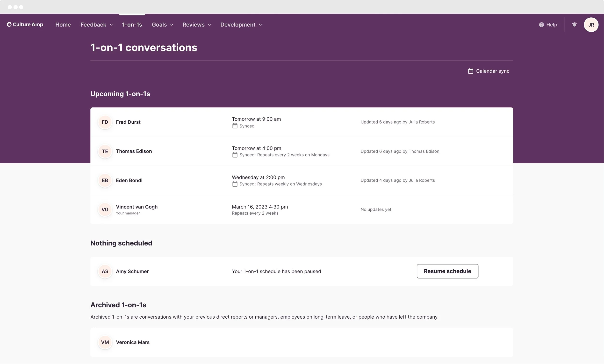
Task: Click the VM avatar for Veronica Mars
Action: [x=105, y=342]
